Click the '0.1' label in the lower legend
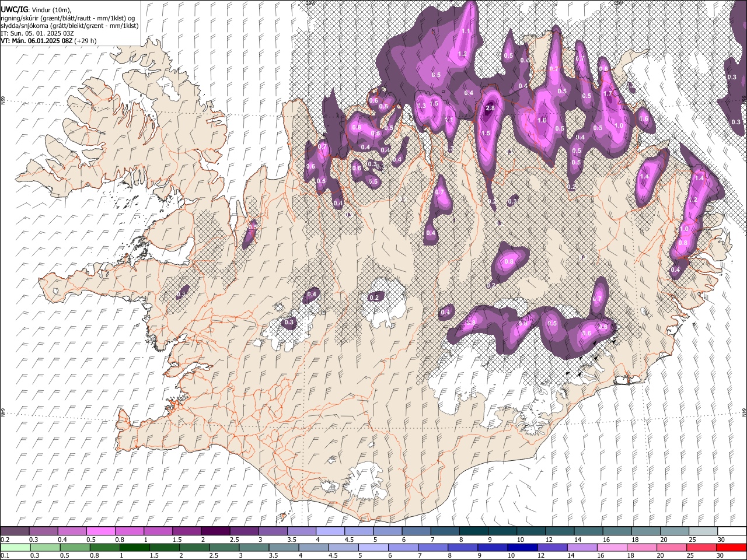747x560 pixels. click(5, 555)
